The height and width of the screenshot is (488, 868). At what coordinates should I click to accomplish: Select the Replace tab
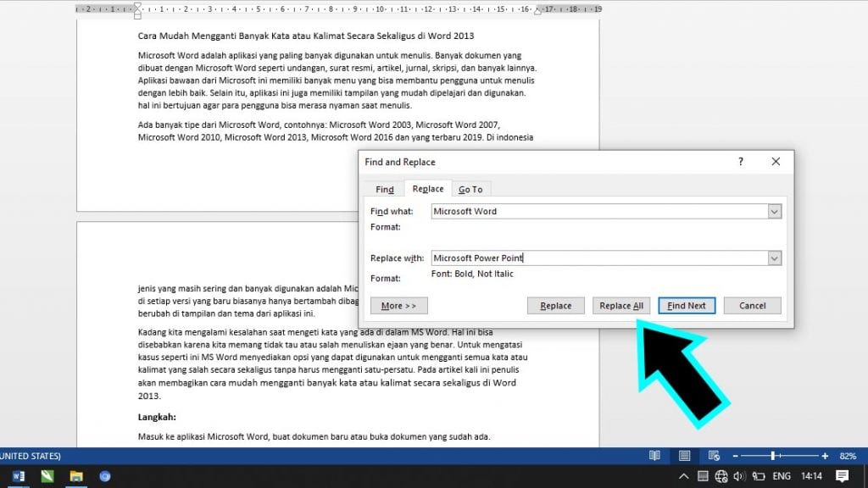tap(428, 189)
